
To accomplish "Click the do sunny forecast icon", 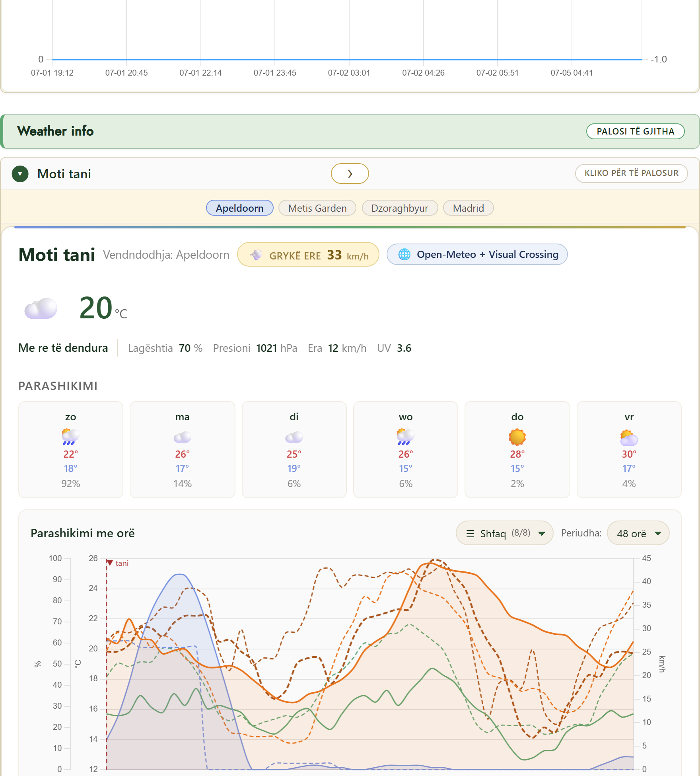I will pyautogui.click(x=517, y=437).
